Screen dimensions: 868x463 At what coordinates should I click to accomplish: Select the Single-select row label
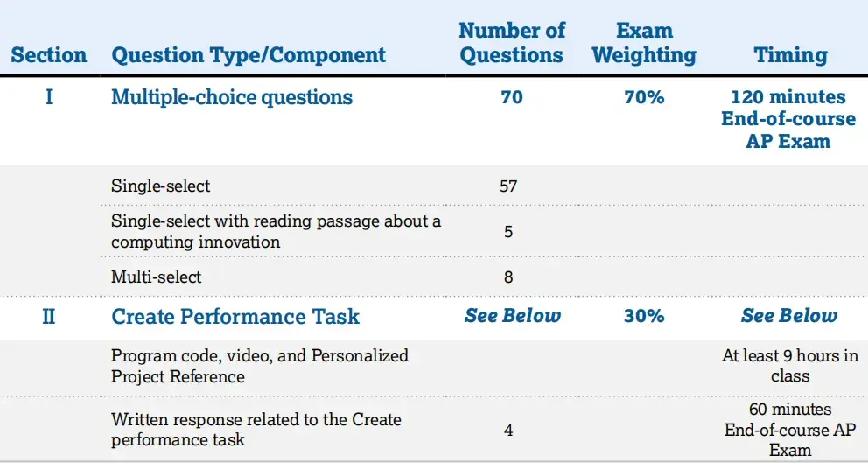point(161,186)
